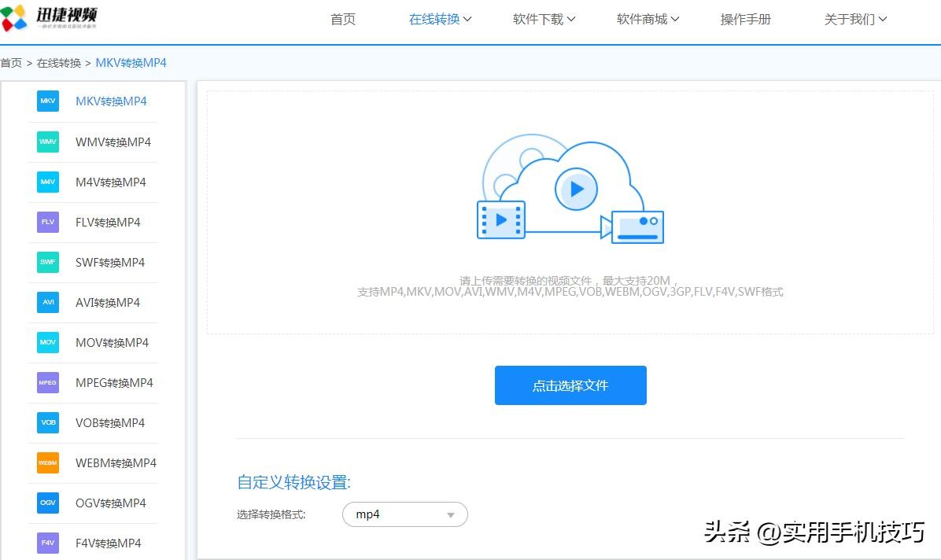Open the 软件下载 dropdown menu
This screenshot has width=941, height=560.
544,20
